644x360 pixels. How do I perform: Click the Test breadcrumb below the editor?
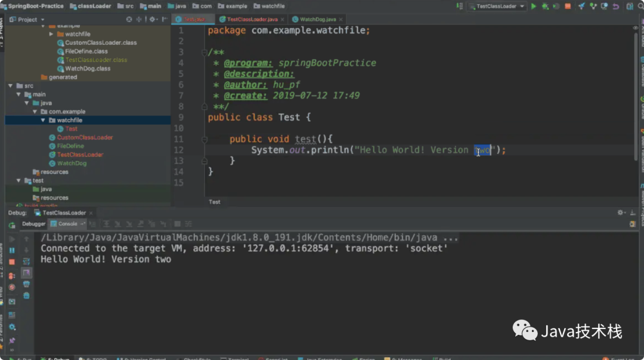[215, 202]
